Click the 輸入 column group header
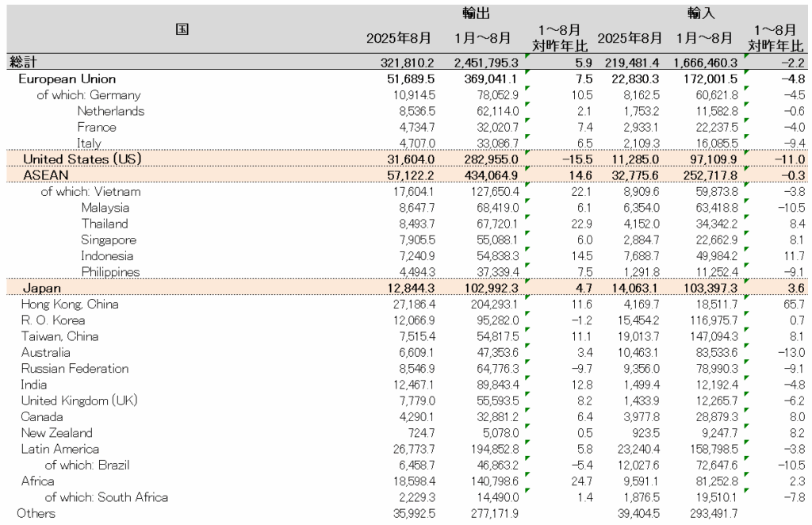The height and width of the screenshot is (525, 812). (700, 13)
